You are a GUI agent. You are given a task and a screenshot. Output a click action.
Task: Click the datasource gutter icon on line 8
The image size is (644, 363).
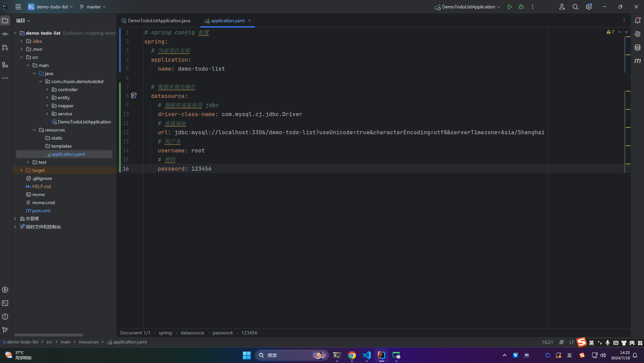point(134,96)
